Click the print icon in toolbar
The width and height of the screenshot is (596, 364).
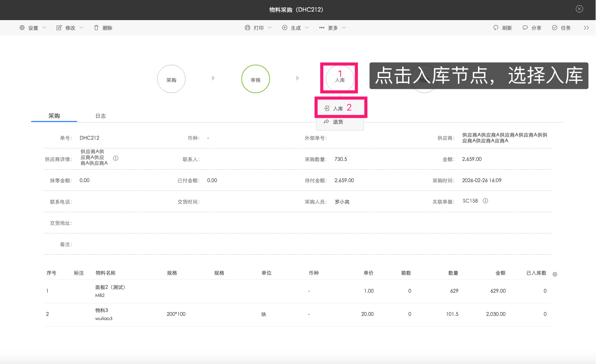pyautogui.click(x=248, y=28)
